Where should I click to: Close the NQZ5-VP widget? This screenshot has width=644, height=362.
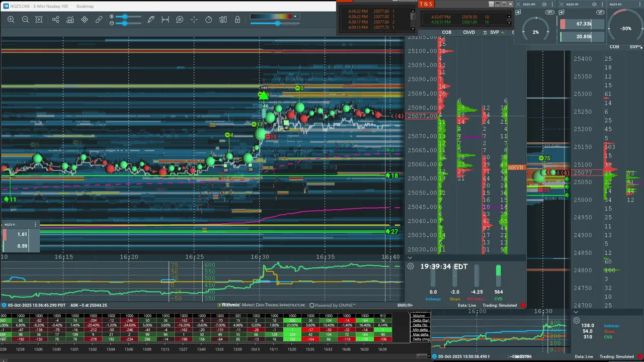pyautogui.click(x=561, y=5)
